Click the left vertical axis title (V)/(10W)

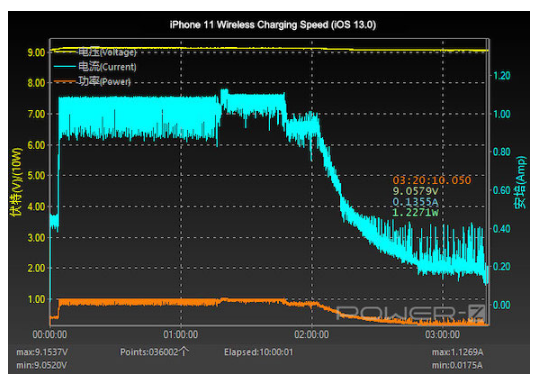[x=16, y=182]
